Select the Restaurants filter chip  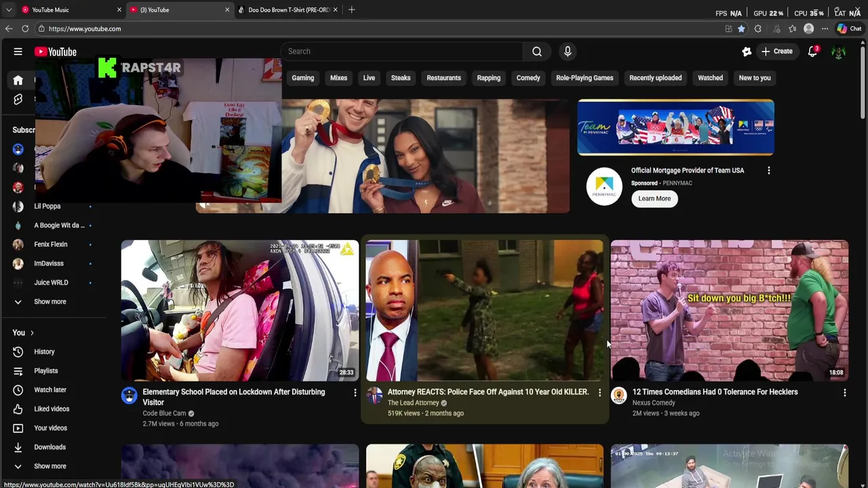click(443, 78)
